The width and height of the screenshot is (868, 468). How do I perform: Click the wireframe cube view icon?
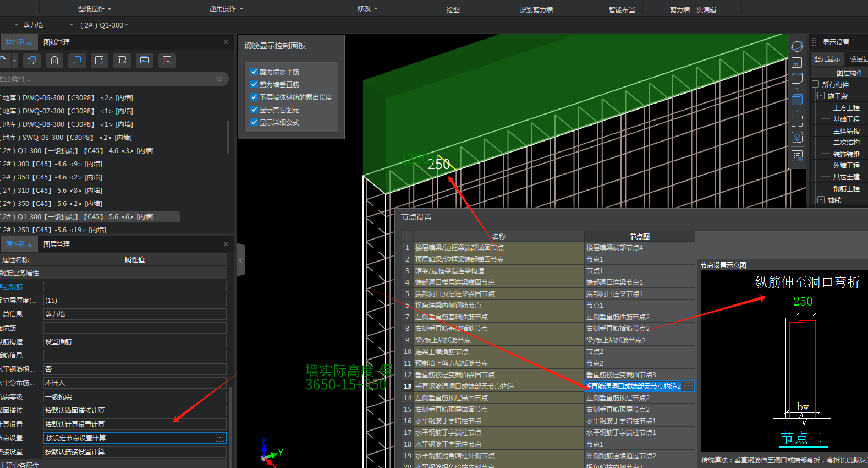pyautogui.click(x=797, y=78)
